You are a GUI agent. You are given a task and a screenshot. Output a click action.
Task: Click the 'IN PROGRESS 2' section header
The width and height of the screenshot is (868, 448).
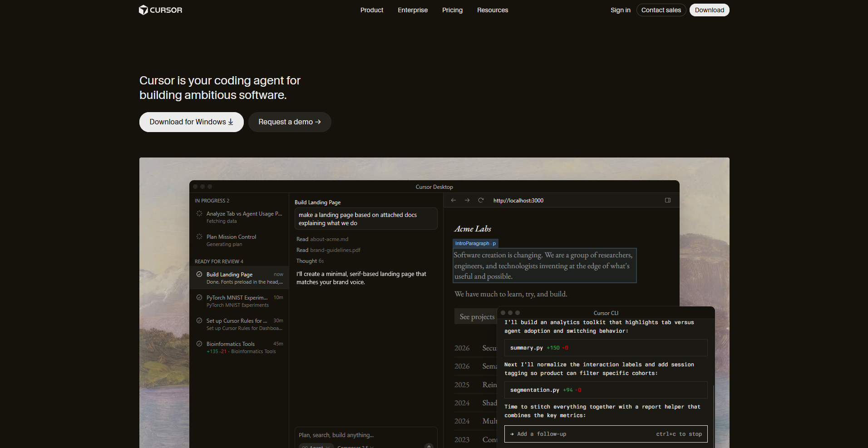coord(212,201)
